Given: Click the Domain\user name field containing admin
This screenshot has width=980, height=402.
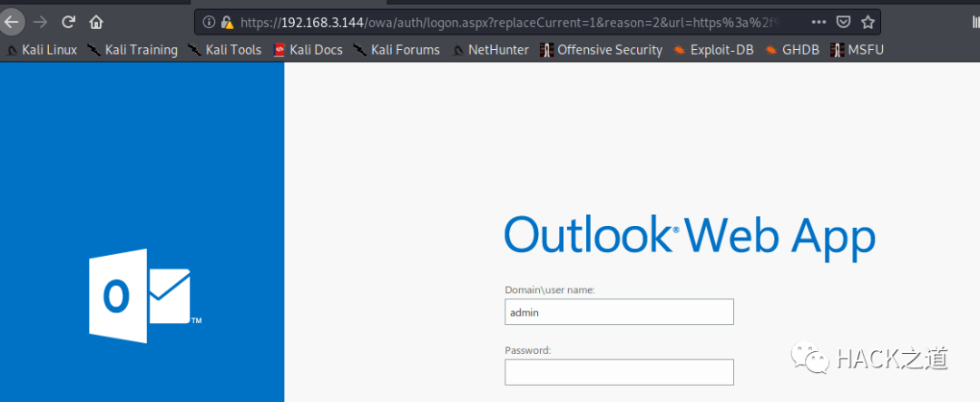Looking at the screenshot, I should coord(619,311).
